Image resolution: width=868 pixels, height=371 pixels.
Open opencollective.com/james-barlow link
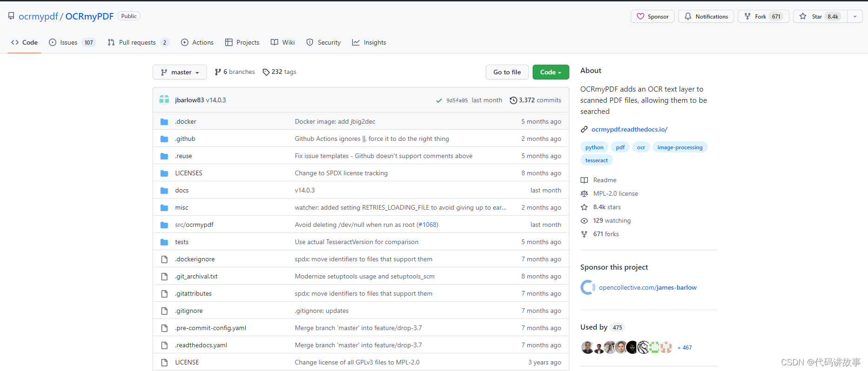click(648, 287)
